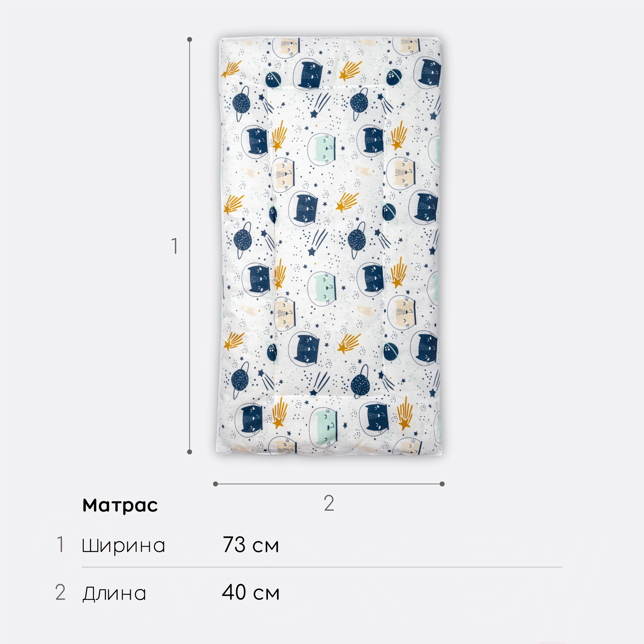Click the ringed planet at mattress top left
This screenshot has width=644, height=644.
coord(241,103)
